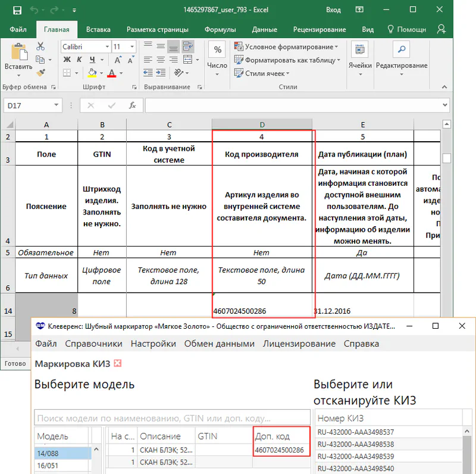
Task: Click the Paste clipboard icon
Action: [x=18, y=53]
